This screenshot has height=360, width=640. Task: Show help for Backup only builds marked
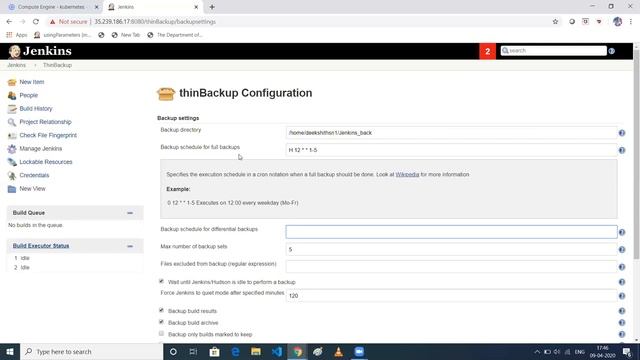click(622, 334)
